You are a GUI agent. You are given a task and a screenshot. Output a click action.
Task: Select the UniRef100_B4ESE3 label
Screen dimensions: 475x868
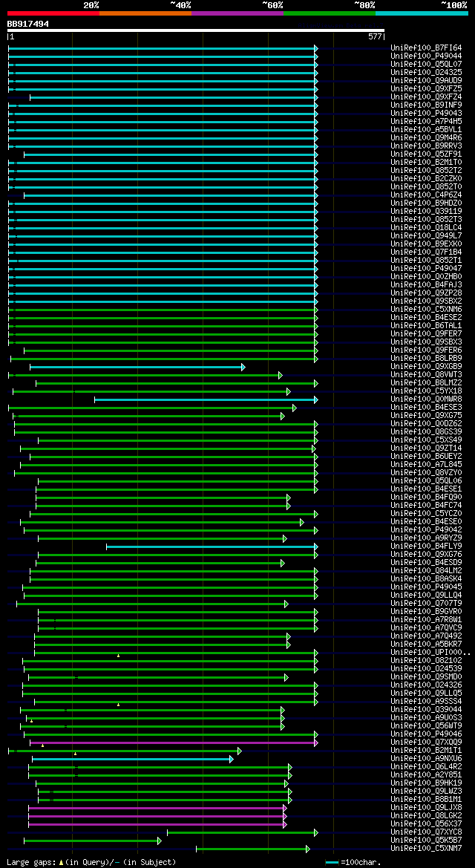click(x=426, y=408)
